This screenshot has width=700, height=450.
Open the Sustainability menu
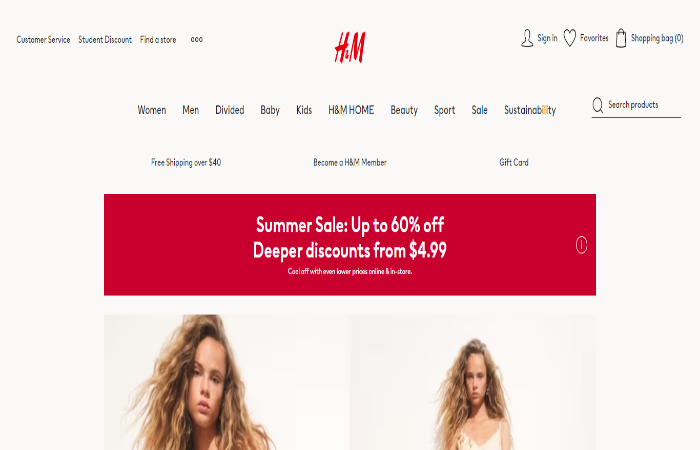[530, 110]
